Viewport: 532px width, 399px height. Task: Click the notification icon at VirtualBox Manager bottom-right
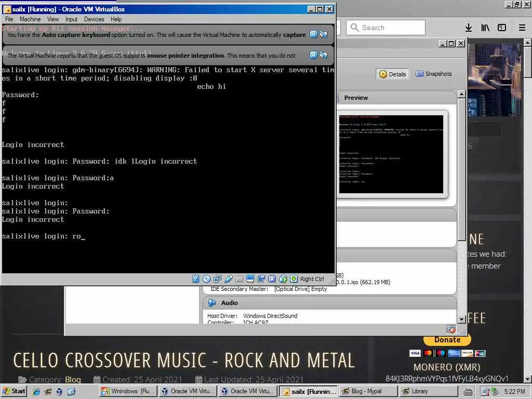coord(451,329)
